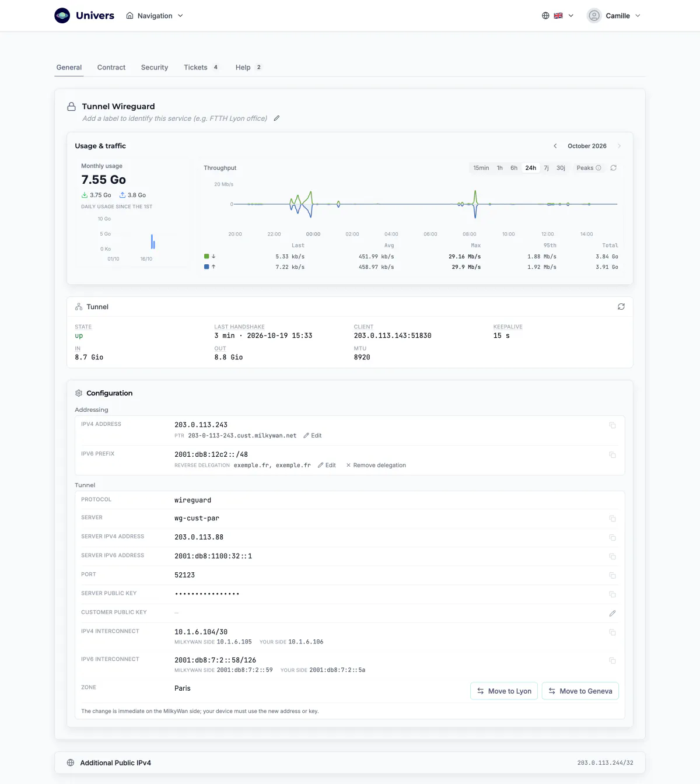Click the upload usage 3.8 Go icon

(x=123, y=195)
